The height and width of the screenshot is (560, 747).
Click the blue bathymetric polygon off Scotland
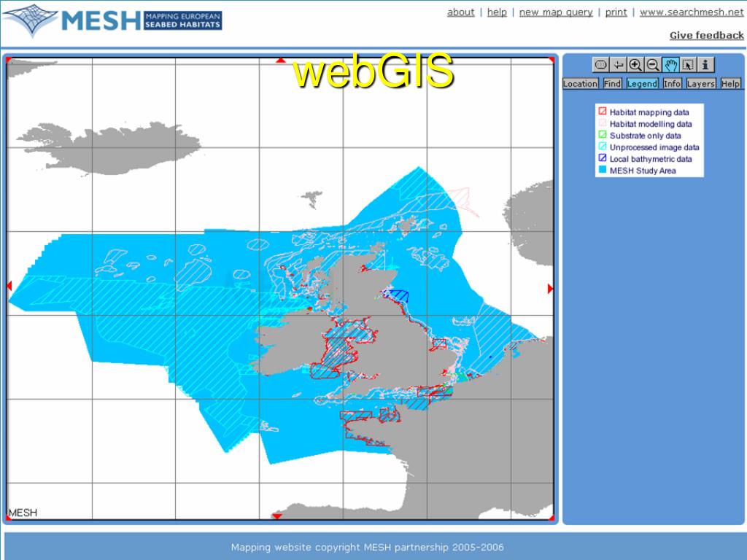pos(399,296)
